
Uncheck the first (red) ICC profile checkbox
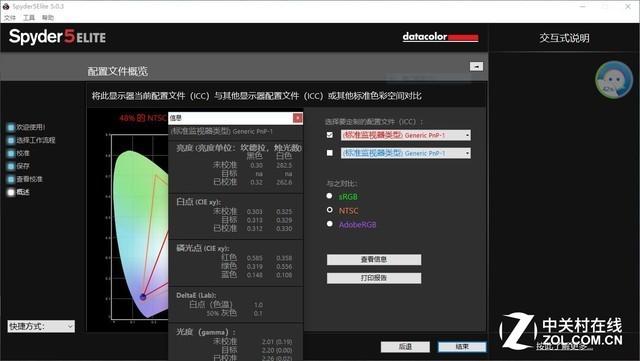pos(329,135)
